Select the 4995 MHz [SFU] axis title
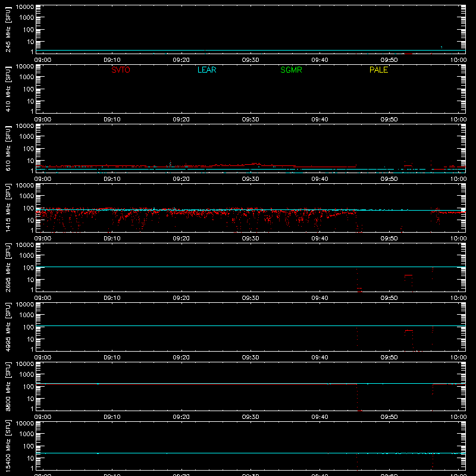This screenshot has height=476, width=476. [x=8, y=327]
